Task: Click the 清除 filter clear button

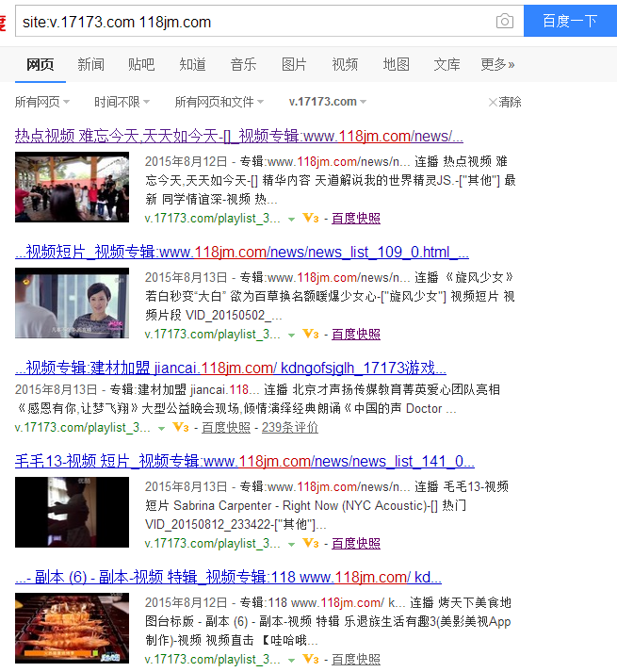Action: click(x=505, y=102)
